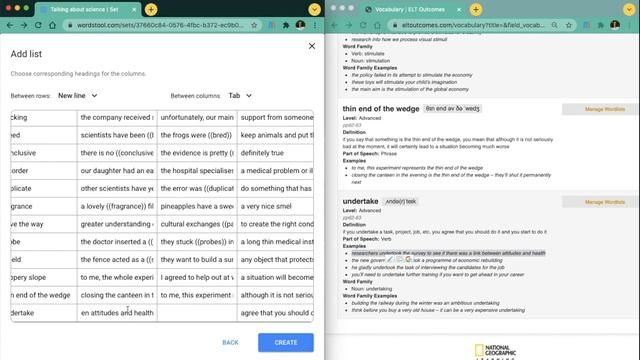Select cell 'a very nice smel'
Image resolution: width=640 pixels, height=360 pixels.
(276, 207)
